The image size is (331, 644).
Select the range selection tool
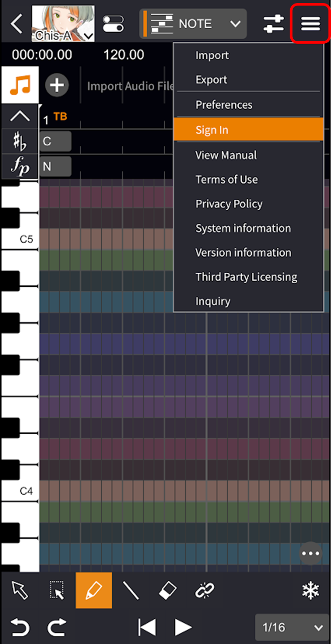tap(56, 590)
